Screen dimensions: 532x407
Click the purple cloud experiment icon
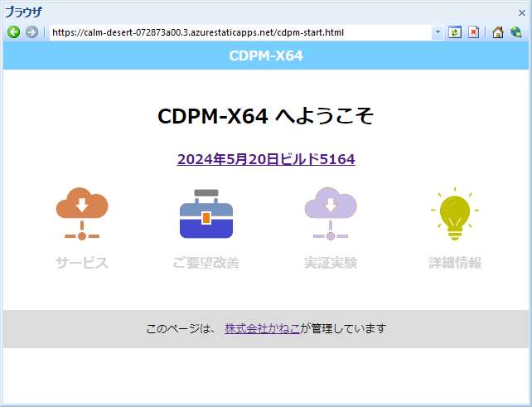[x=331, y=214]
